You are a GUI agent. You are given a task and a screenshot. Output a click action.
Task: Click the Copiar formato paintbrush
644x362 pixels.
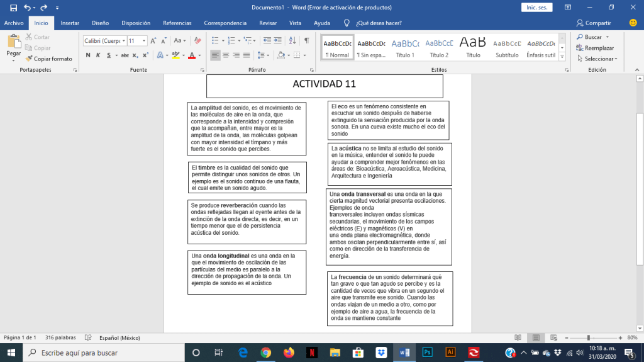click(x=48, y=59)
